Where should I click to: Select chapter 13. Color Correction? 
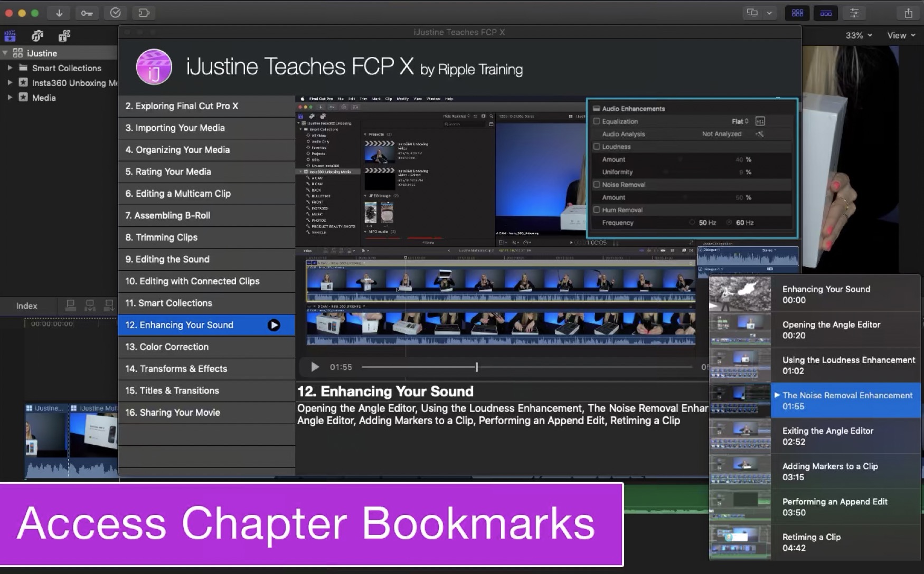tap(167, 347)
